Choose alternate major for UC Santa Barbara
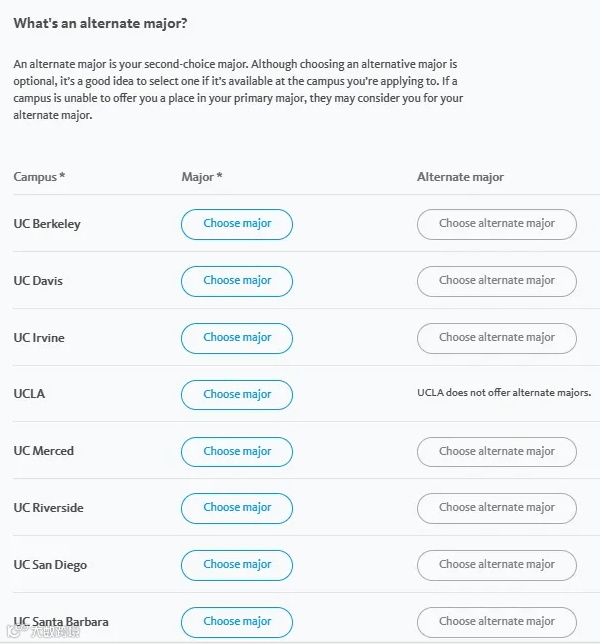Image resolution: width=600 pixels, height=644 pixels. [x=496, y=621]
